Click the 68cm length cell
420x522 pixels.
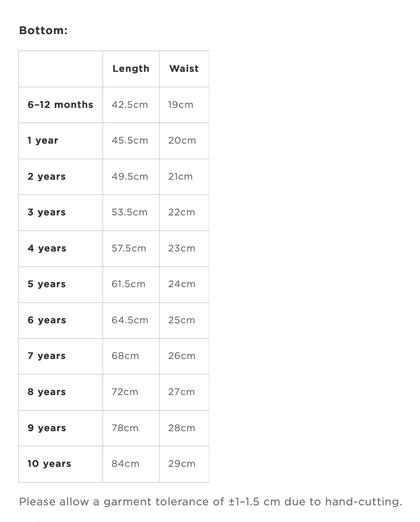[125, 356]
